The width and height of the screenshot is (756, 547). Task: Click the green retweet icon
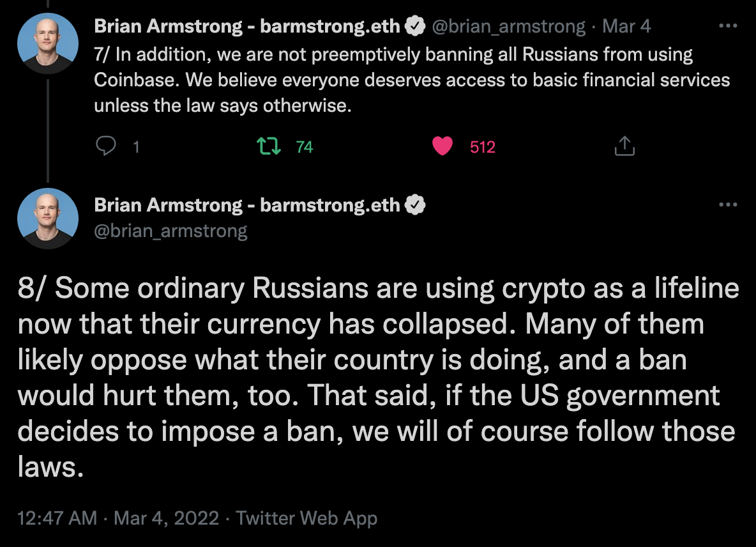[x=269, y=146]
